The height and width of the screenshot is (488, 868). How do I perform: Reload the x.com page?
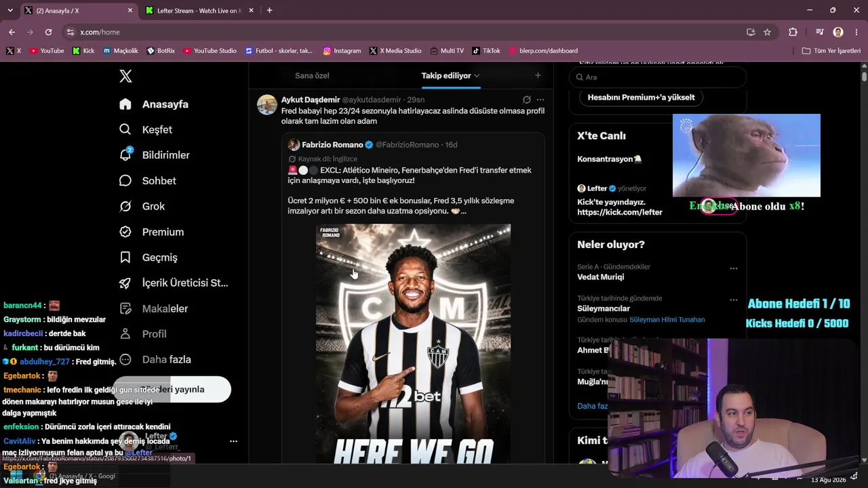48,32
